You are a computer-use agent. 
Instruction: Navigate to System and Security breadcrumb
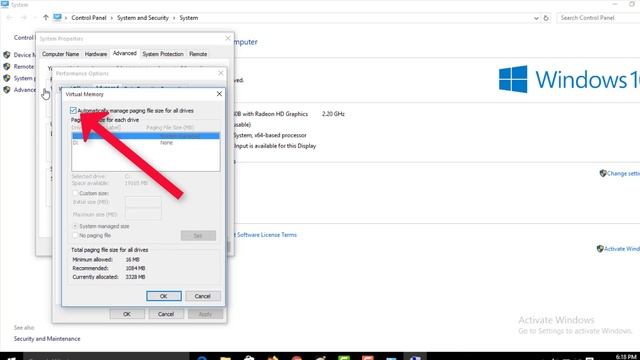tap(143, 18)
